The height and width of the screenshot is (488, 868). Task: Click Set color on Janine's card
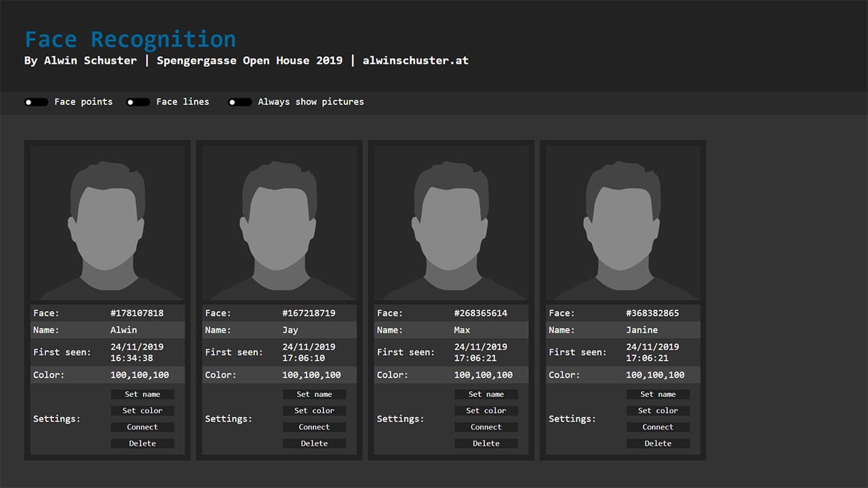click(658, 411)
